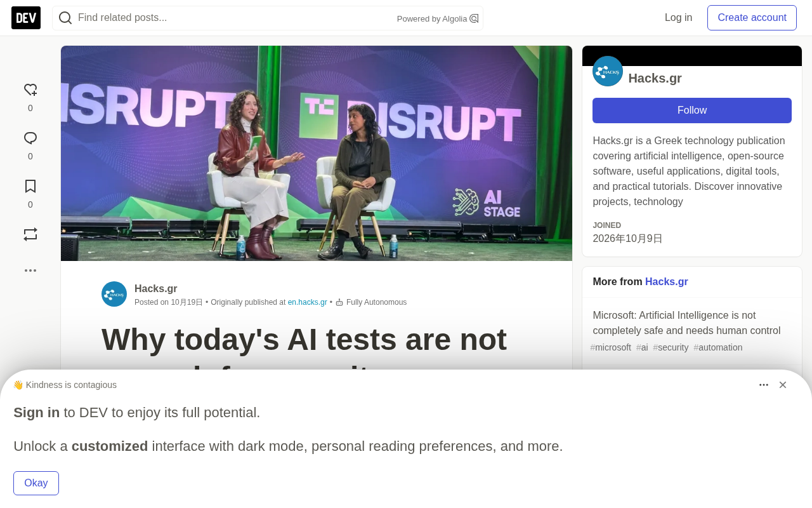Open Hacks.gr avatar in sidebar card
The height and width of the screenshot is (508, 812).
[608, 71]
